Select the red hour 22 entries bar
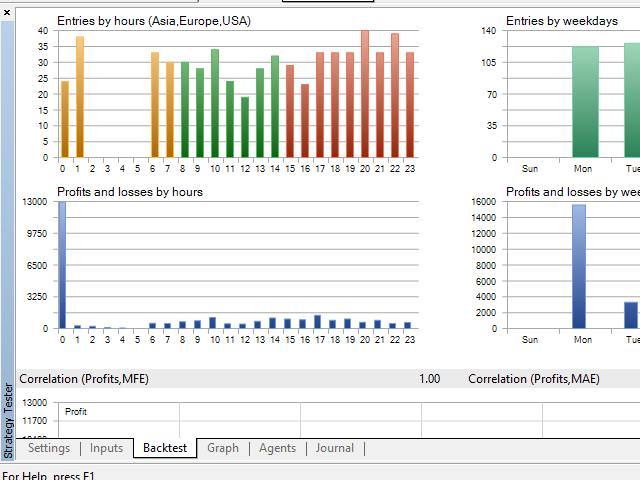This screenshot has height=480, width=640. (x=395, y=95)
